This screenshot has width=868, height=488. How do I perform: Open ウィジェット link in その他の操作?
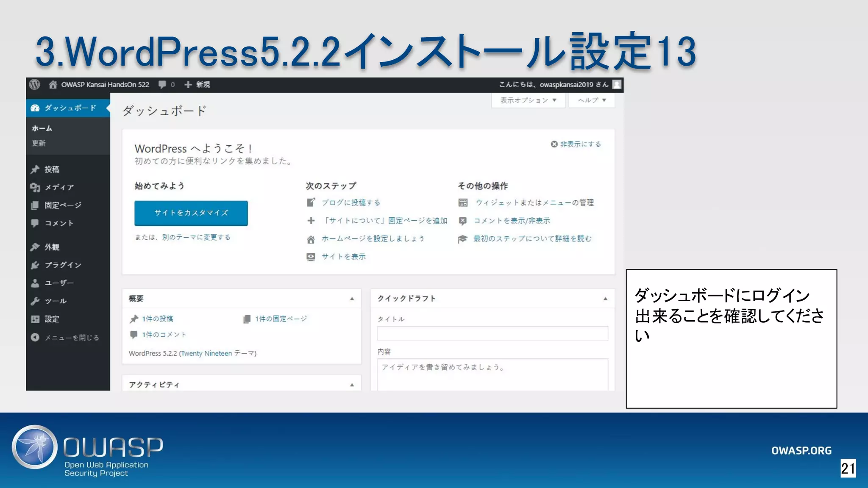[497, 202]
